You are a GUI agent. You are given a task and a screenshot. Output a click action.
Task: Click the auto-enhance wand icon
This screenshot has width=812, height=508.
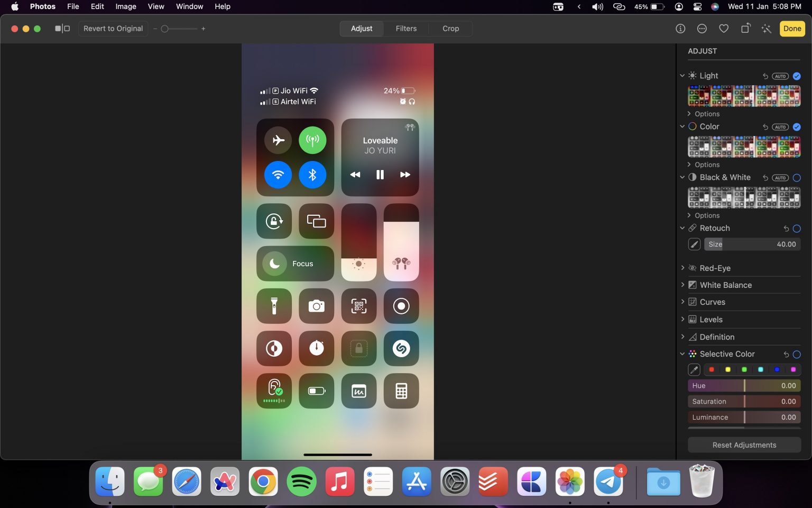(x=767, y=29)
